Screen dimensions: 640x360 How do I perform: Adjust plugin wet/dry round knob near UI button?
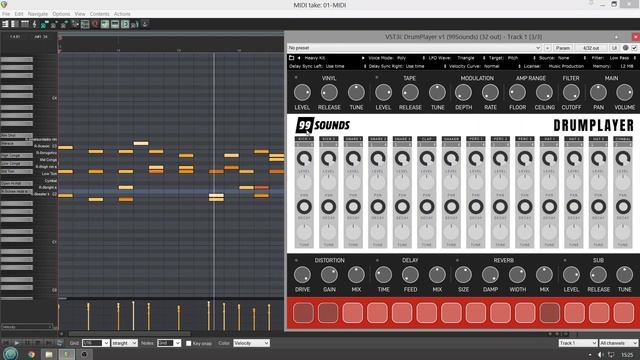625,48
